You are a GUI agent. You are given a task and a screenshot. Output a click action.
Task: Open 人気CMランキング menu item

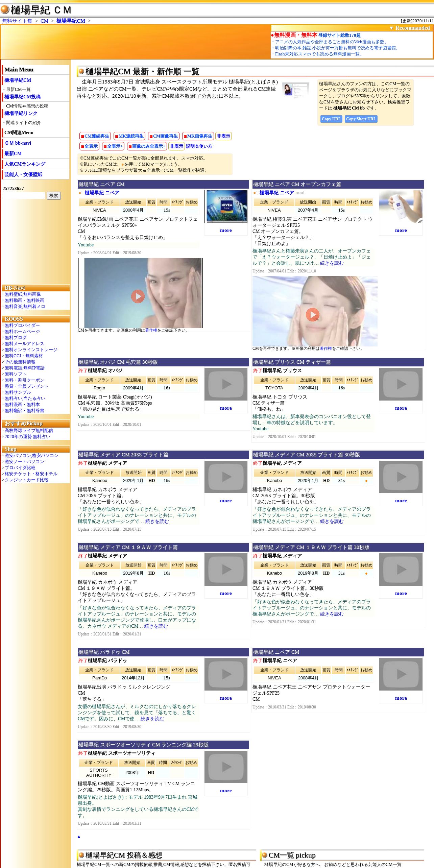click(25, 164)
